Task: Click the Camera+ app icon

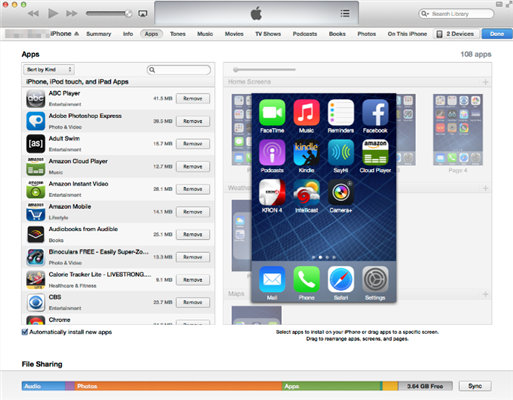Action: coord(341,192)
